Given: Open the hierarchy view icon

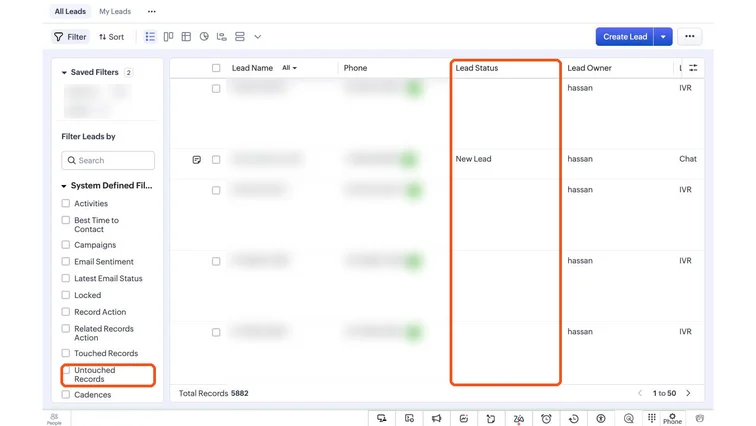Looking at the screenshot, I should coord(222,37).
